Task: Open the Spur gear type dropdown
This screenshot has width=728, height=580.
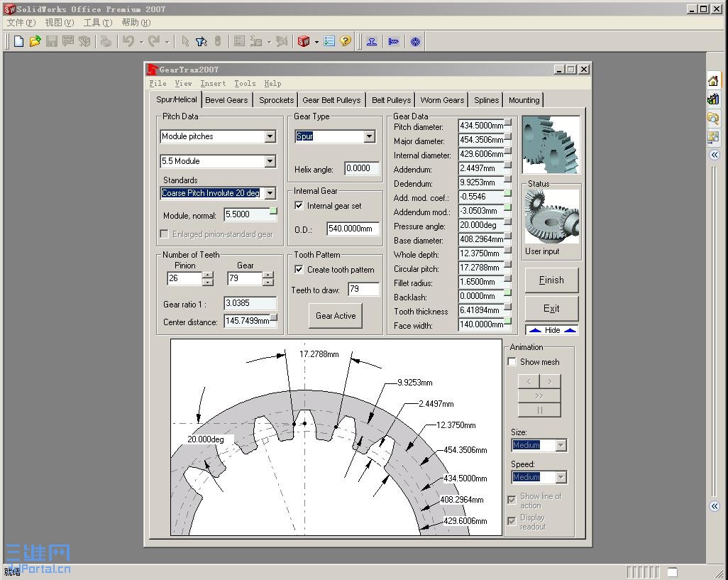Action: coord(369,136)
